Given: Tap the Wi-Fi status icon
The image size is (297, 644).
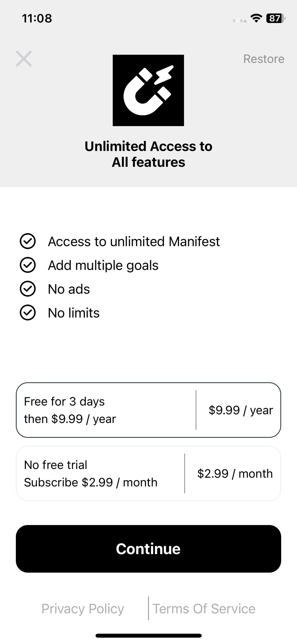Looking at the screenshot, I should pos(256,18).
